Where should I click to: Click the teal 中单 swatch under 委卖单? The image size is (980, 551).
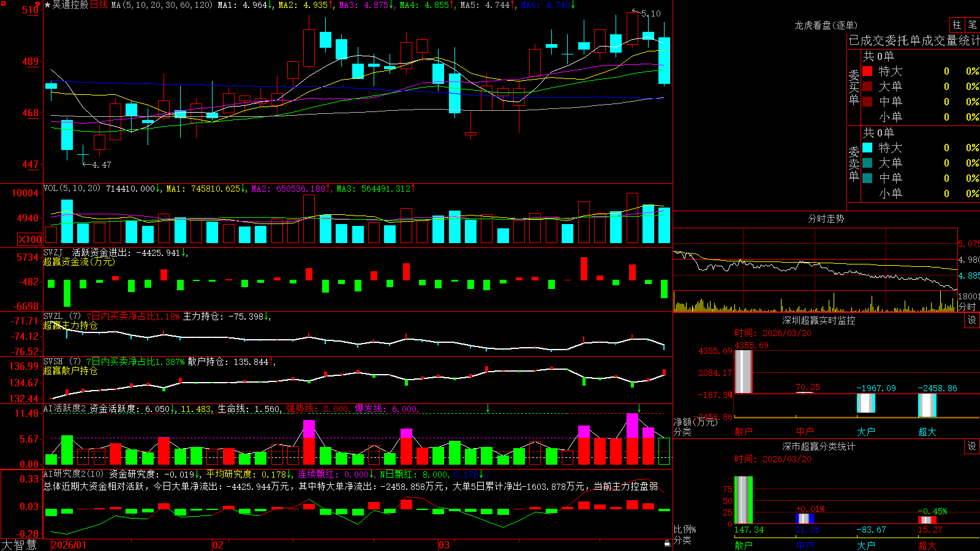867,178
